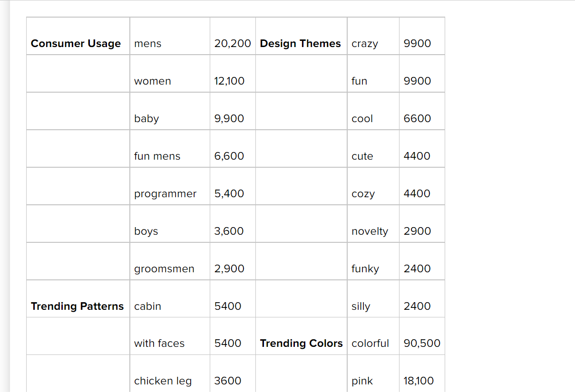The height and width of the screenshot is (392, 575).
Task: Click the 'novelty' keyword cell
Action: coord(373,224)
